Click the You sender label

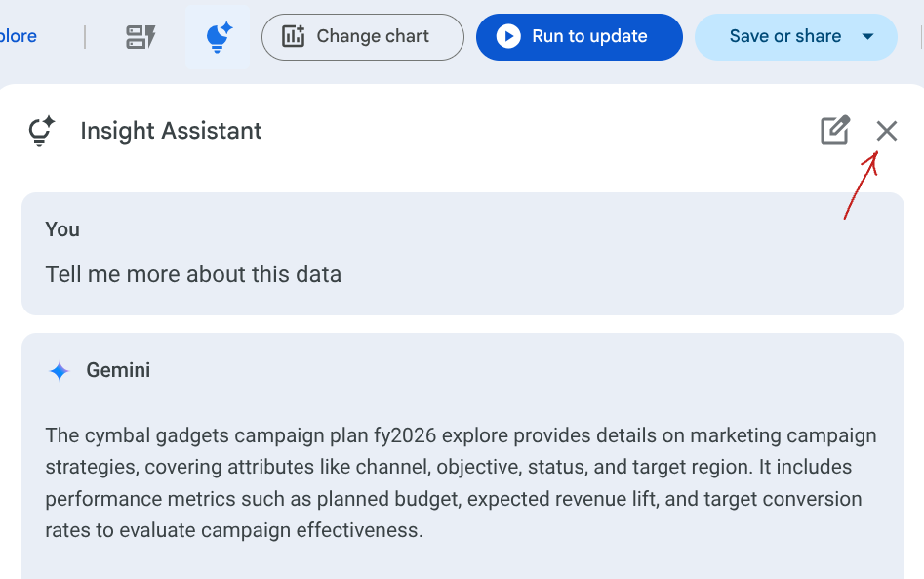point(62,229)
